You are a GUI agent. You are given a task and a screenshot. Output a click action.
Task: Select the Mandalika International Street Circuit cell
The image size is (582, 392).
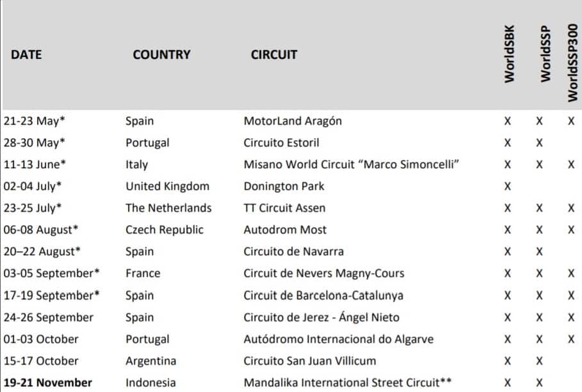click(348, 382)
